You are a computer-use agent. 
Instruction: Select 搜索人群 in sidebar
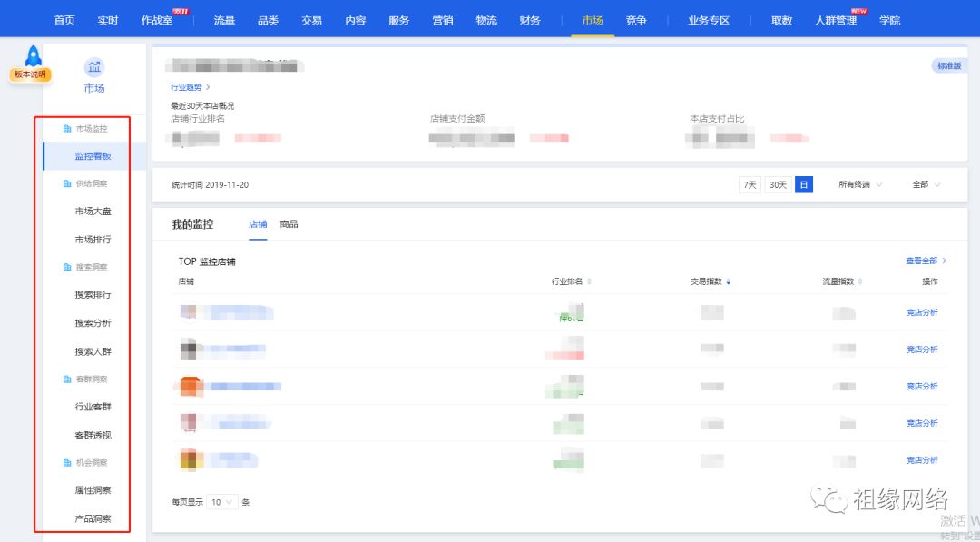coord(93,351)
